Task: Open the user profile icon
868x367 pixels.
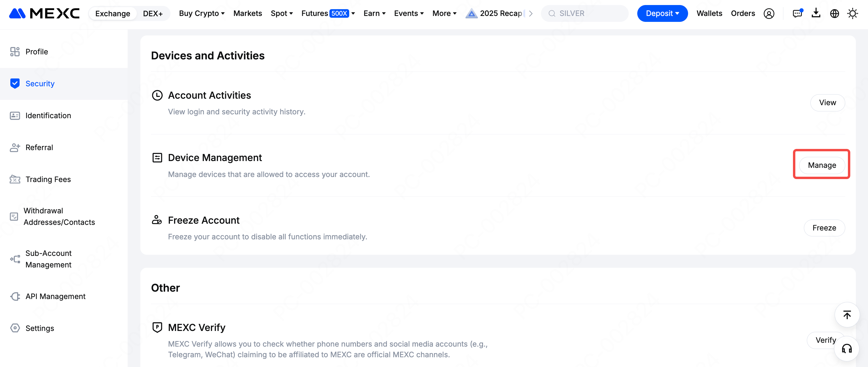Action: (769, 14)
